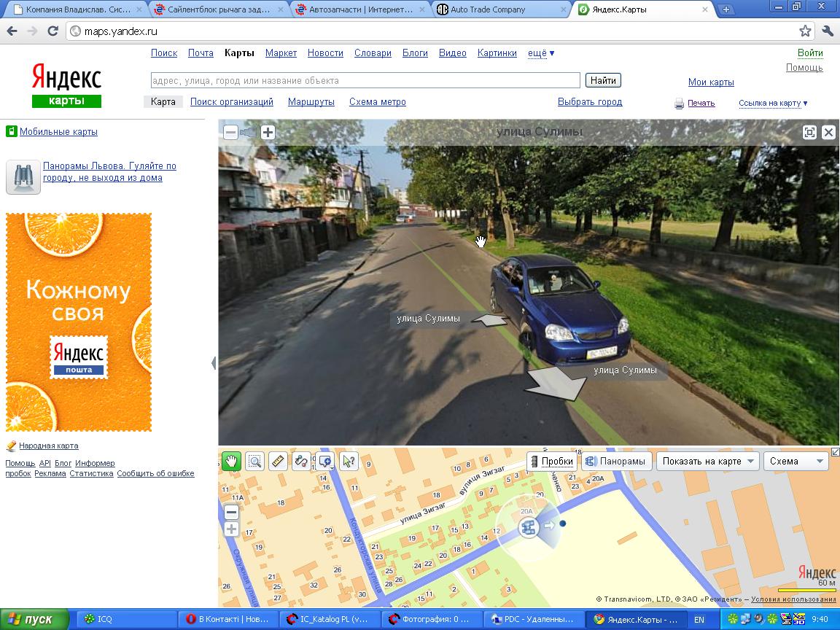Zoom out the map with the minus button
The height and width of the screenshot is (630, 840).
tap(231, 512)
